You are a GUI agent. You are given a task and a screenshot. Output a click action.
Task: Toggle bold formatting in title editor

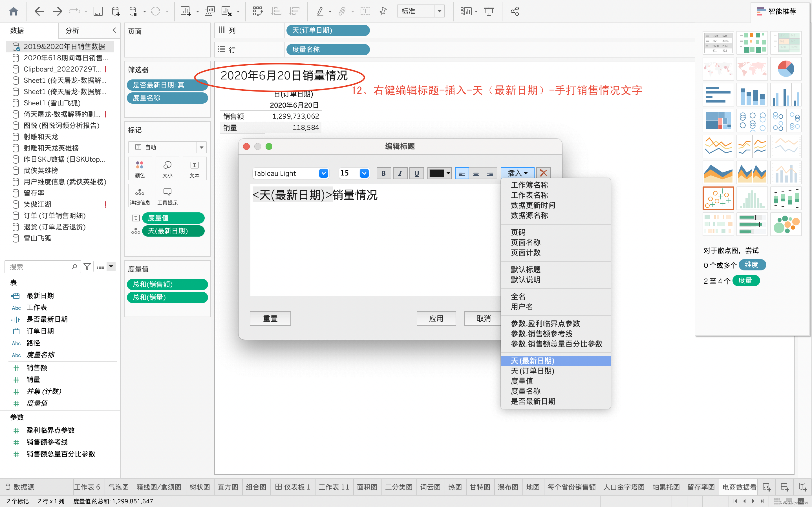pos(383,173)
